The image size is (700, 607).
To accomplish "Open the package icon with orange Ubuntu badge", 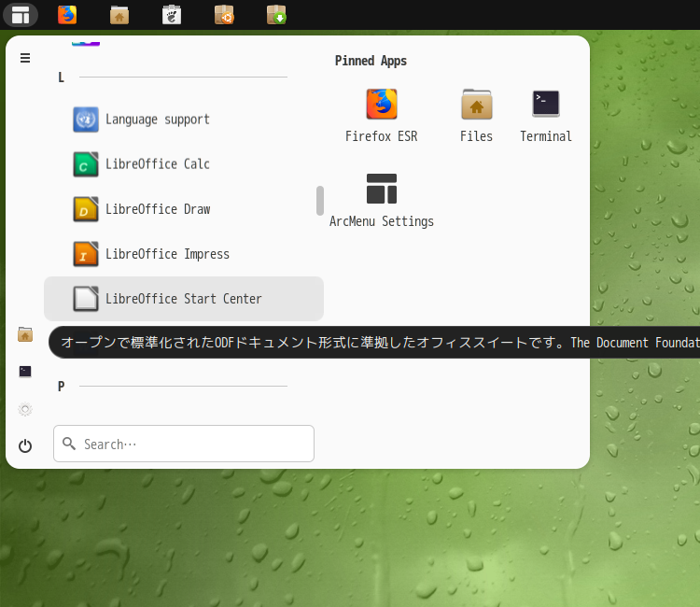I will click(224, 15).
